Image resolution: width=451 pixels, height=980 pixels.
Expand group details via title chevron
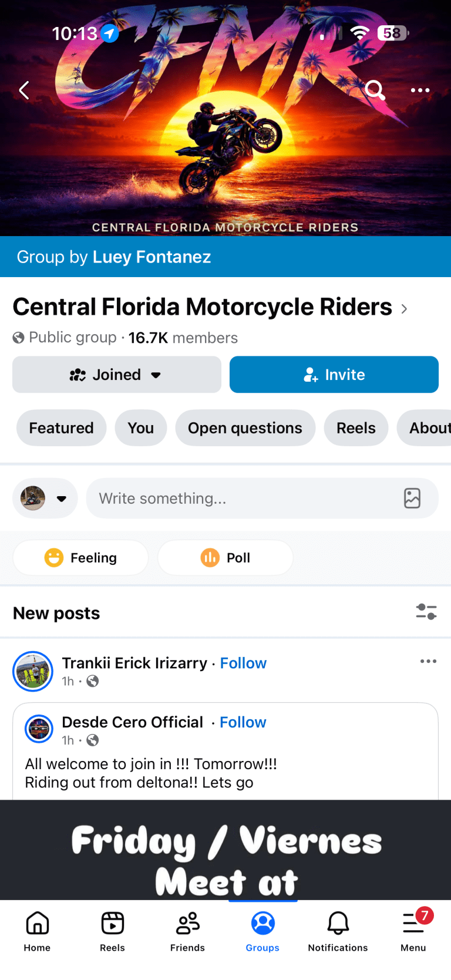click(404, 309)
